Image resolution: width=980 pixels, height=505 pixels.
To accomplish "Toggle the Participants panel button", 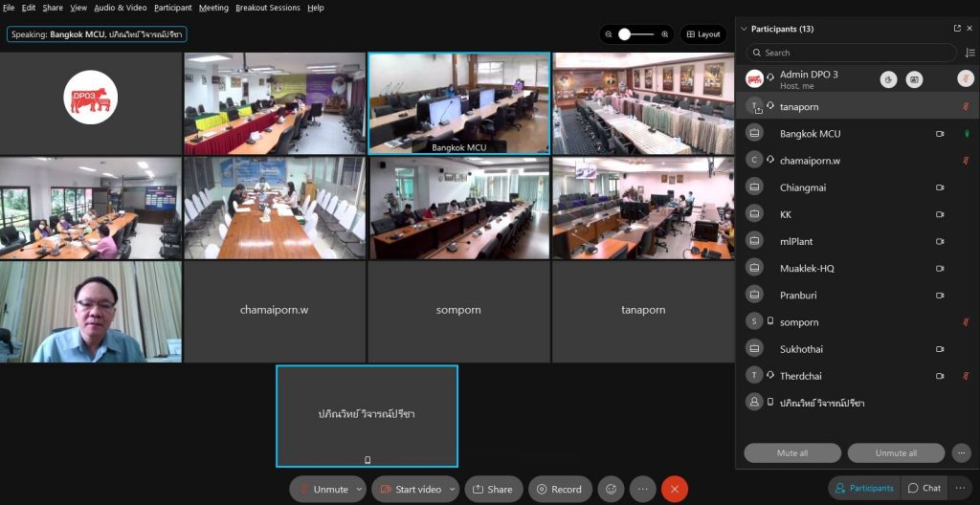I will point(863,488).
